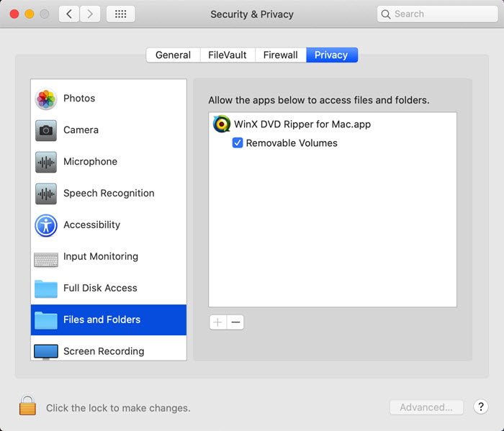Open the Firewall tab
The height and width of the screenshot is (431, 504).
tap(280, 55)
